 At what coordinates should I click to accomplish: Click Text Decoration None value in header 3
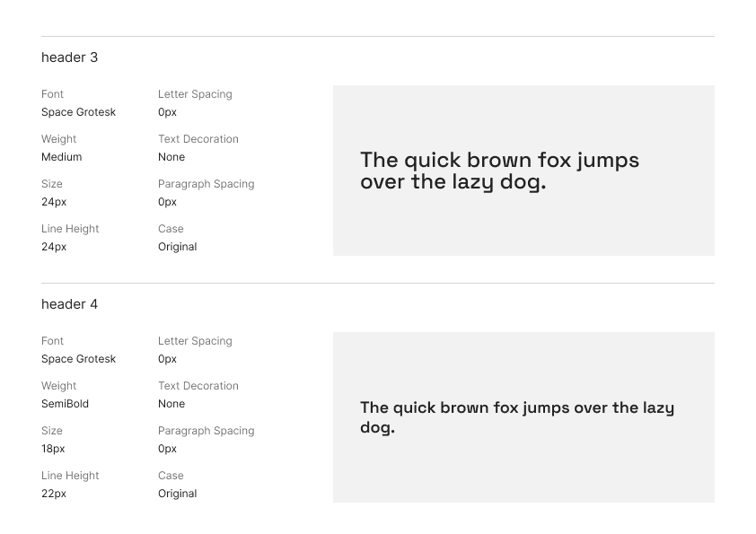tap(171, 157)
